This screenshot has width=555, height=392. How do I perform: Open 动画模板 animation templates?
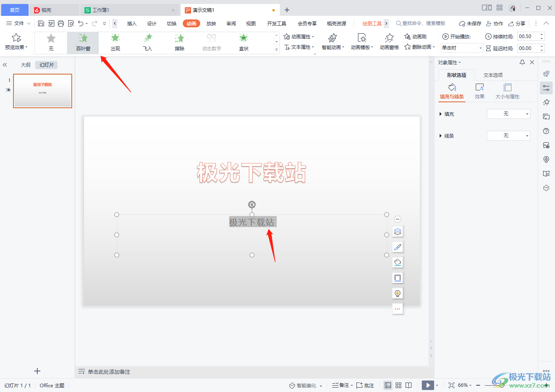click(x=362, y=42)
